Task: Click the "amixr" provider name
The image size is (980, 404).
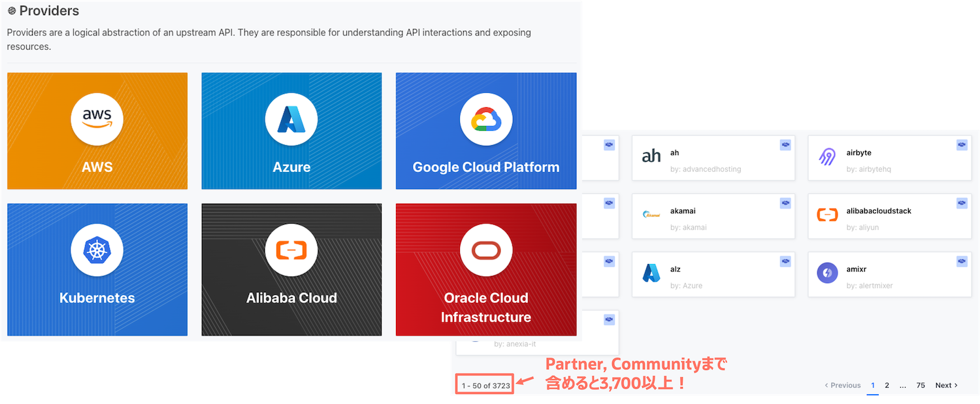Action: point(857,269)
